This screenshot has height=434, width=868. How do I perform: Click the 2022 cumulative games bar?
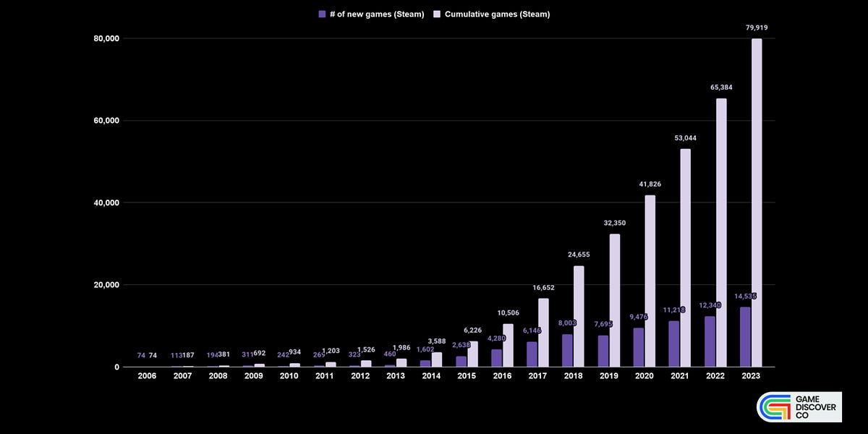pyautogui.click(x=721, y=232)
